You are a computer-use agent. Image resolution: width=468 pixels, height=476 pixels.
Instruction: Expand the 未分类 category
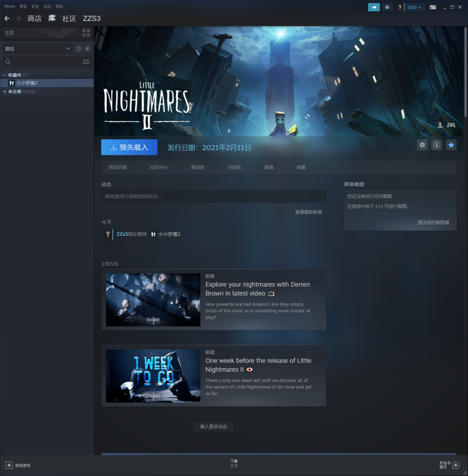(x=5, y=91)
